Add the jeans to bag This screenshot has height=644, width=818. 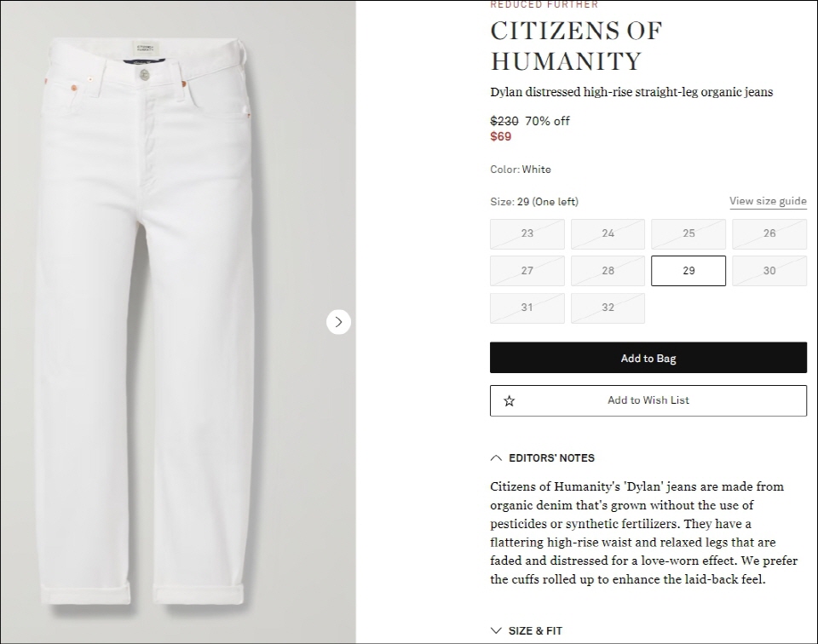pyautogui.click(x=648, y=358)
